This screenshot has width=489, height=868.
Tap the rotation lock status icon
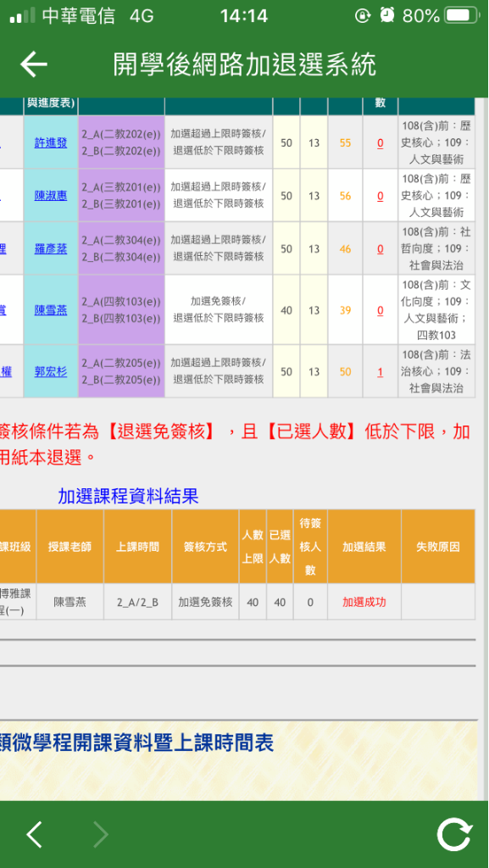[x=363, y=15]
